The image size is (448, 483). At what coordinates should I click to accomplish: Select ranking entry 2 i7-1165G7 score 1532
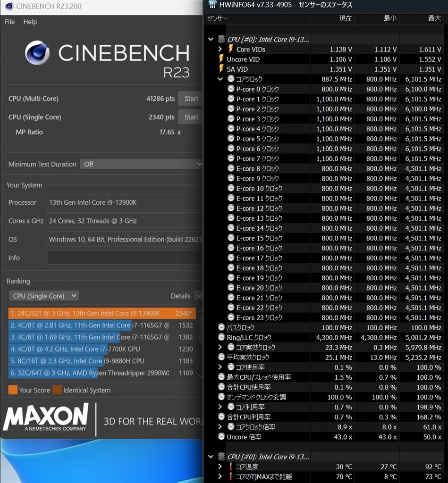coord(102,325)
